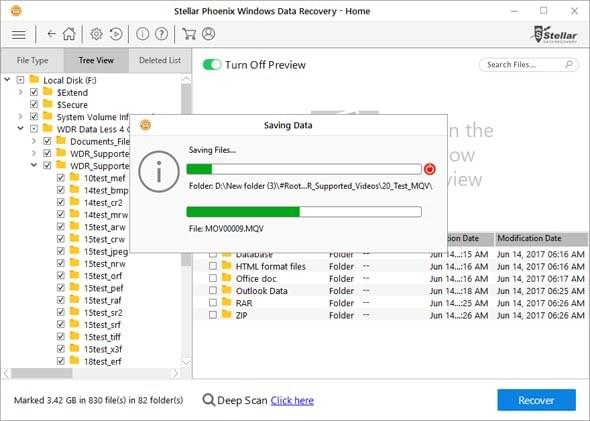Click the search magnifier icon
The image size is (590, 421).
(x=569, y=64)
